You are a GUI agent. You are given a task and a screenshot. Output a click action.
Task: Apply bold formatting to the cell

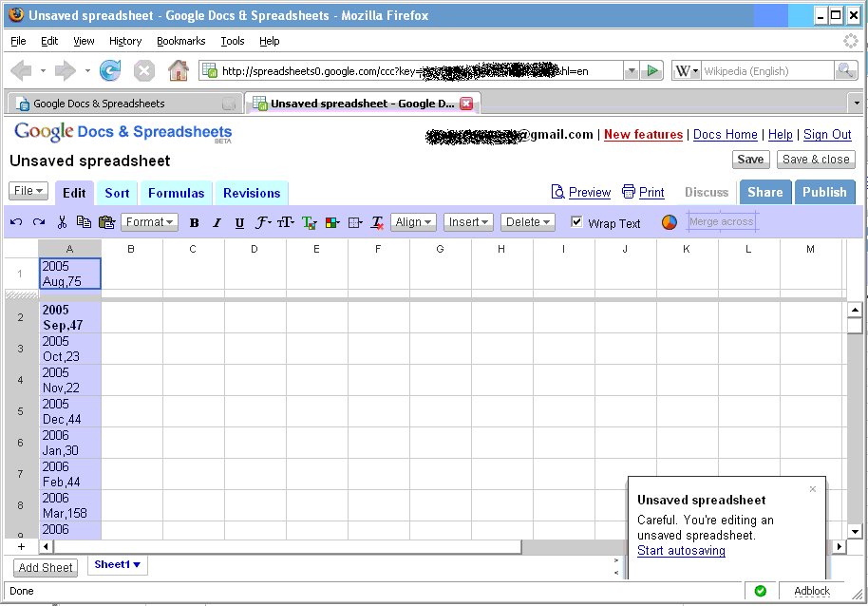[x=194, y=223]
